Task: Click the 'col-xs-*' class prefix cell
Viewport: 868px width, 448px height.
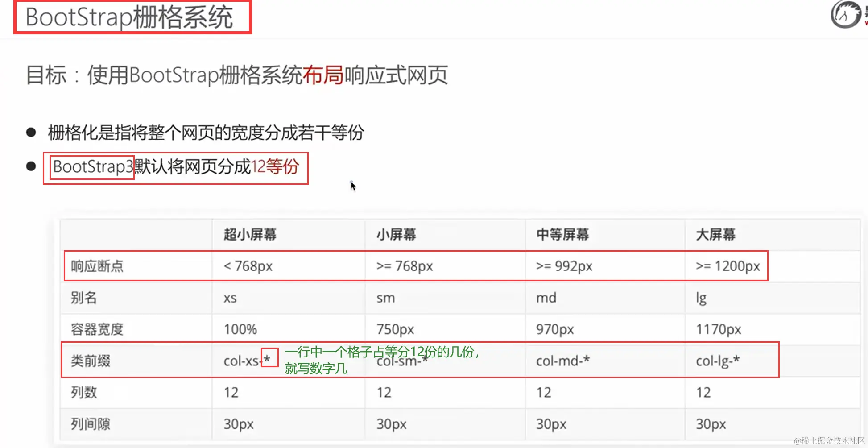Action: tap(247, 360)
